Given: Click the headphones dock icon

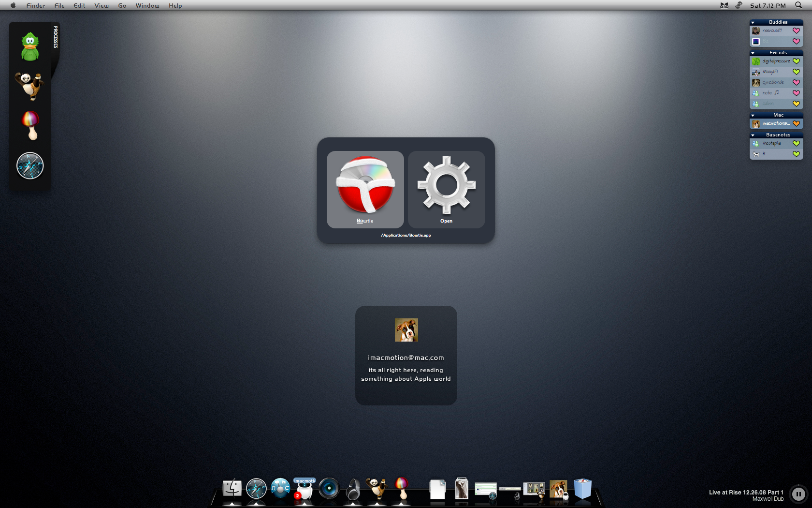Looking at the screenshot, I should [353, 489].
